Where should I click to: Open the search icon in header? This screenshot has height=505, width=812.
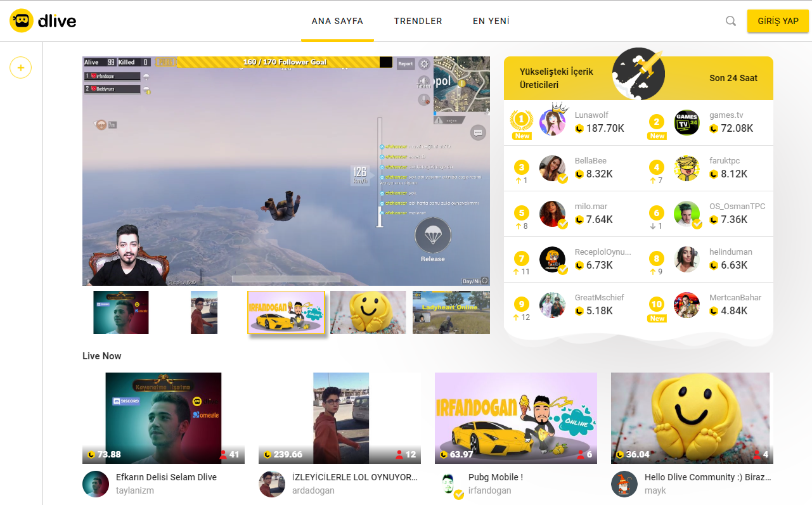pos(731,21)
